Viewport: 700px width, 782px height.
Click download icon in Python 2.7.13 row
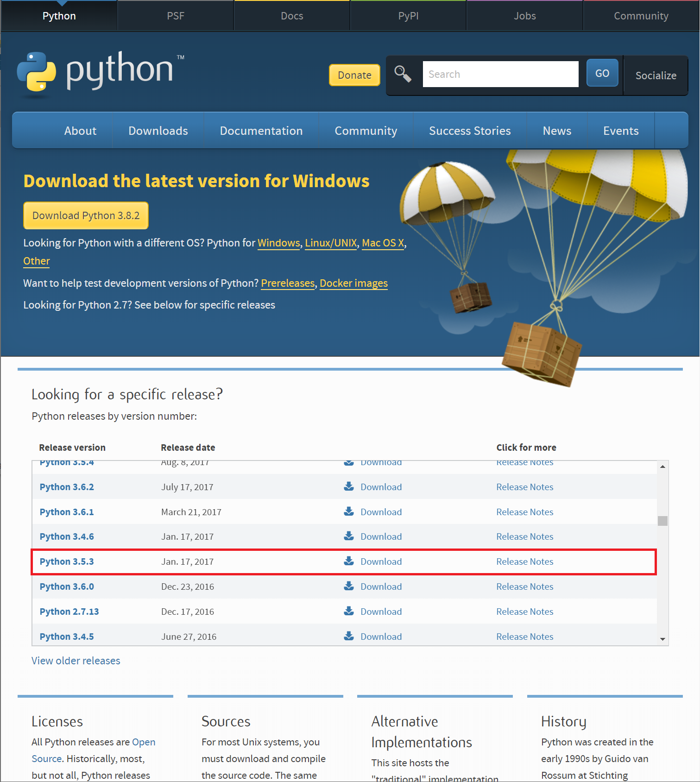(349, 611)
